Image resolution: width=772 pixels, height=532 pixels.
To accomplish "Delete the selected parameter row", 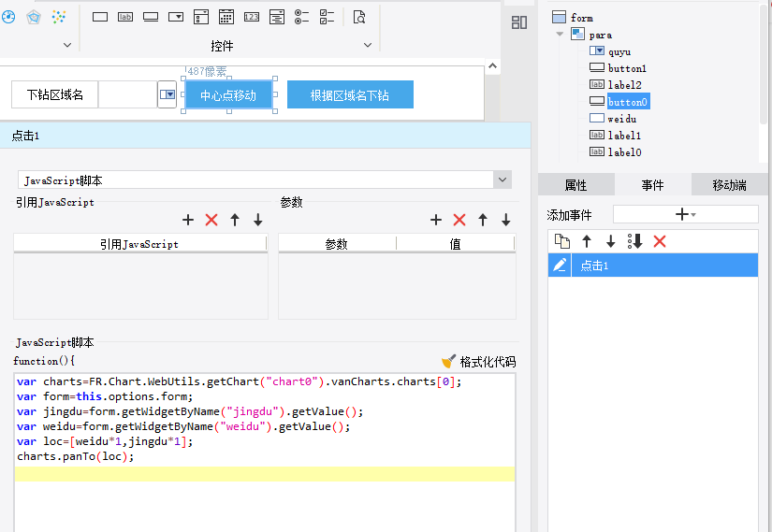I will (459, 220).
